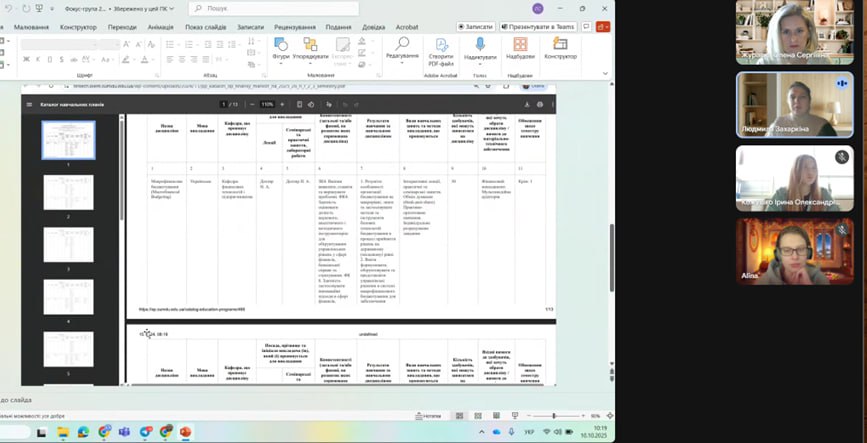Switch to the Анімація ribbon tab

[x=160, y=27]
